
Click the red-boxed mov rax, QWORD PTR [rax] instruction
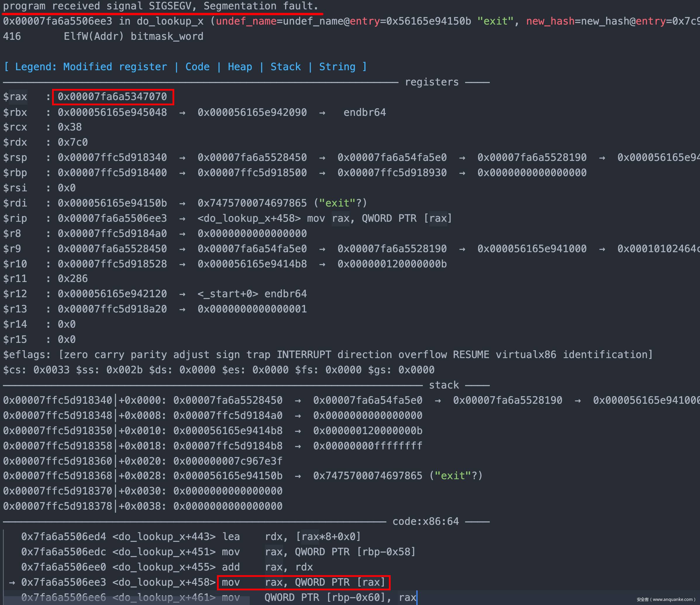pyautogui.click(x=303, y=582)
